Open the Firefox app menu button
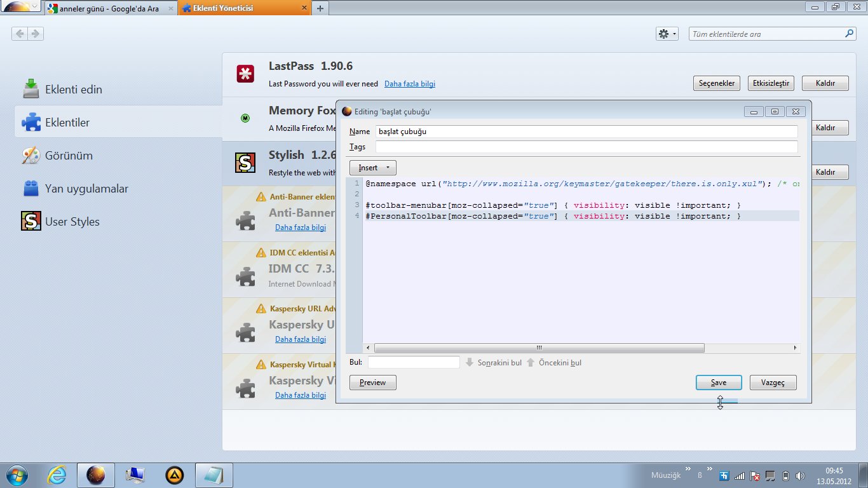This screenshot has width=868, height=488. pyautogui.click(x=22, y=8)
